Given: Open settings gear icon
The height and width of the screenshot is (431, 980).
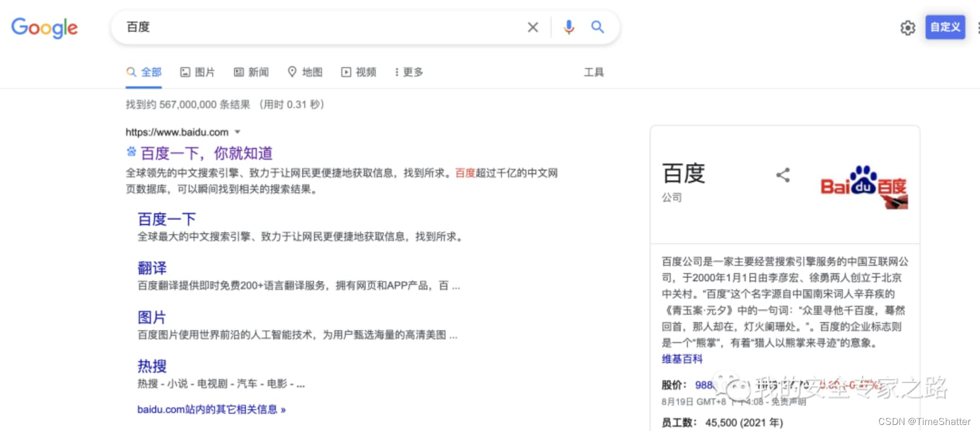Looking at the screenshot, I should pyautogui.click(x=908, y=28).
